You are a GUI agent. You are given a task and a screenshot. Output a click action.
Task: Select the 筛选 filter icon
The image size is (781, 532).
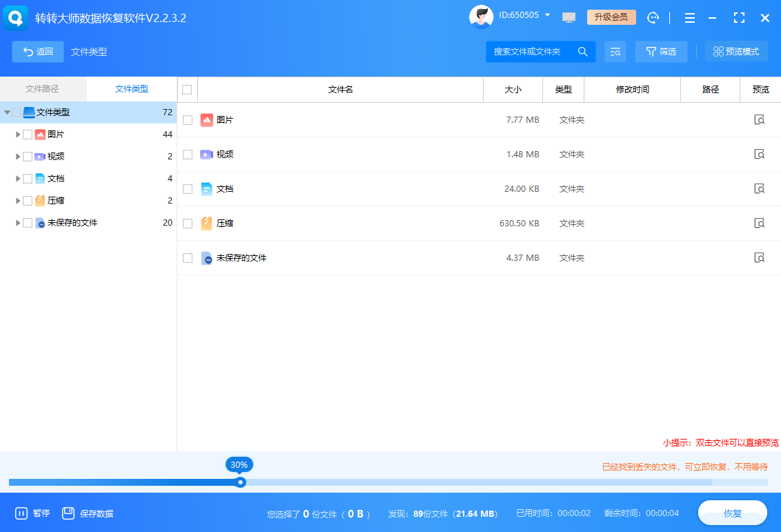click(x=649, y=52)
